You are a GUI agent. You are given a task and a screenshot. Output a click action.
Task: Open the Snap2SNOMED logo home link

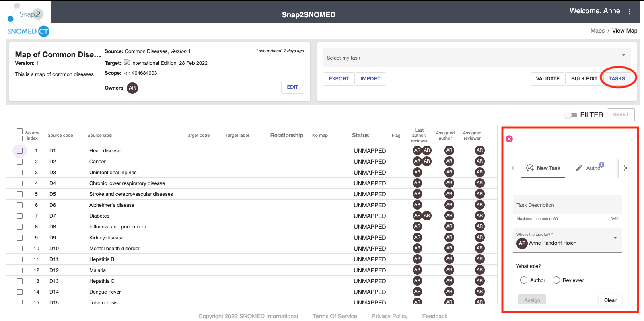(29, 20)
